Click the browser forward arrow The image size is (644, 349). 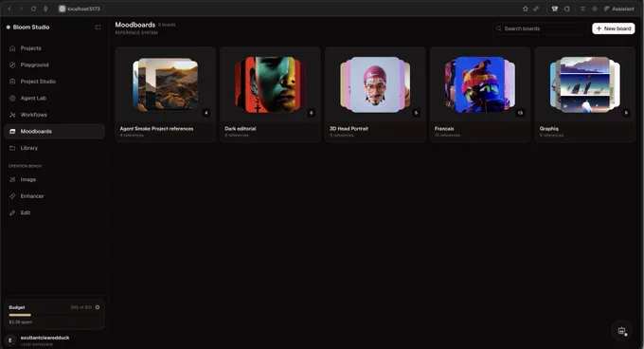tap(22, 9)
